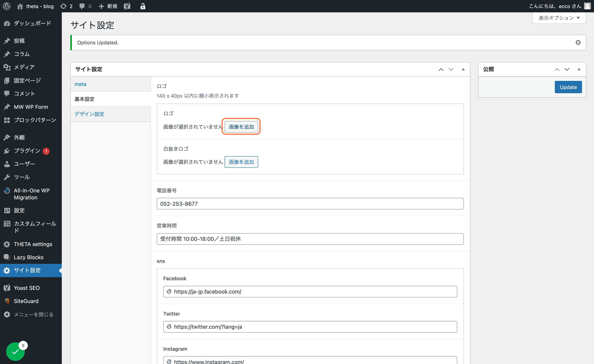Switch to the meta tab

(x=111, y=84)
